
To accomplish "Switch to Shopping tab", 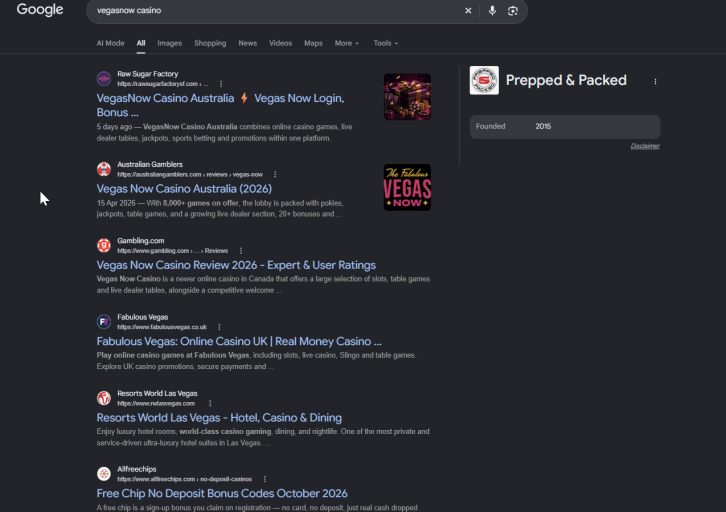I will (x=210, y=43).
